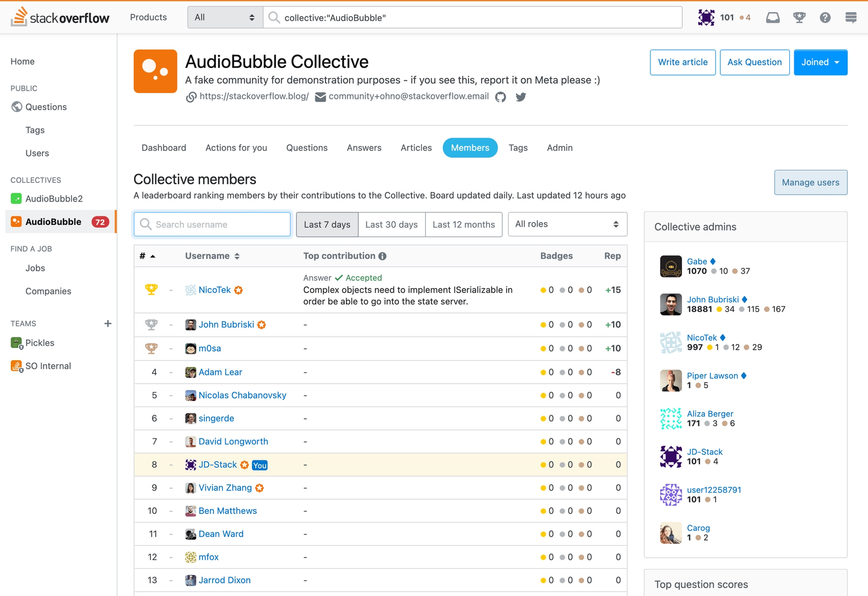Open Companies in the left sidebar

48,291
